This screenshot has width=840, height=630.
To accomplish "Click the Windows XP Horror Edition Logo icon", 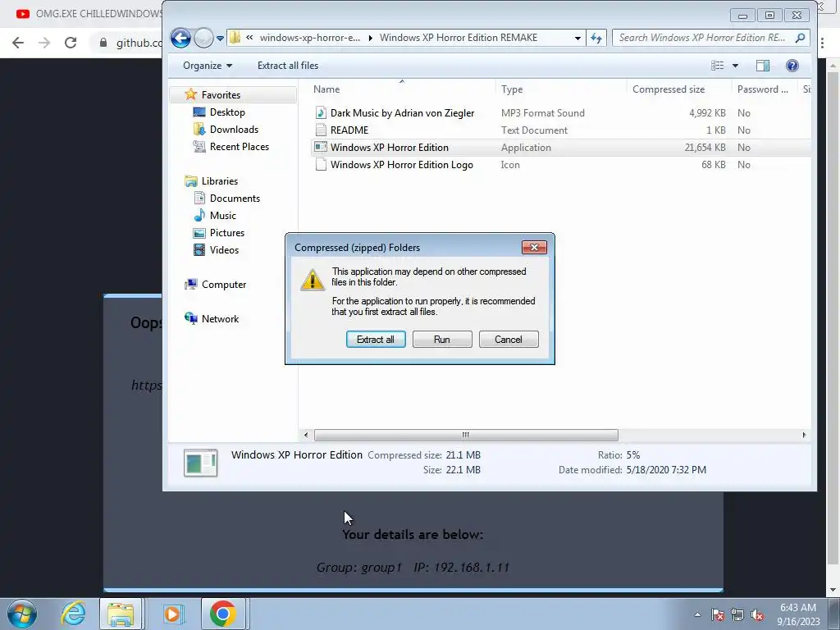I will click(x=321, y=164).
